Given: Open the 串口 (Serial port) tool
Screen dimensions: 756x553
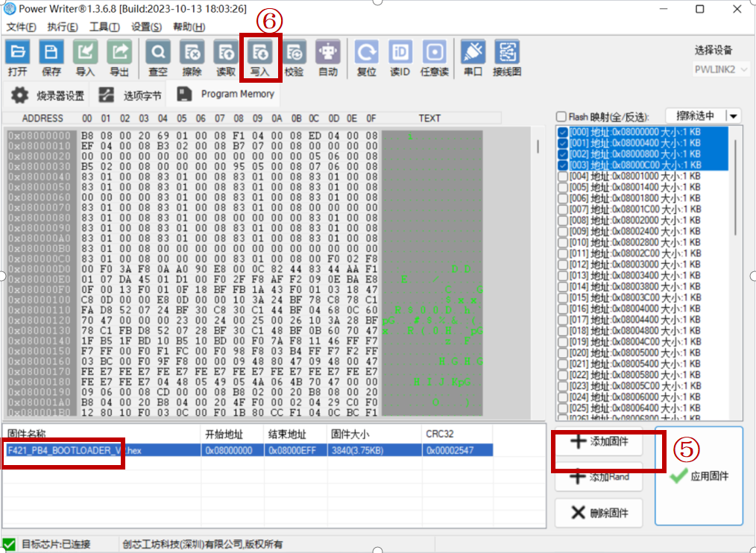Looking at the screenshot, I should tap(473, 58).
